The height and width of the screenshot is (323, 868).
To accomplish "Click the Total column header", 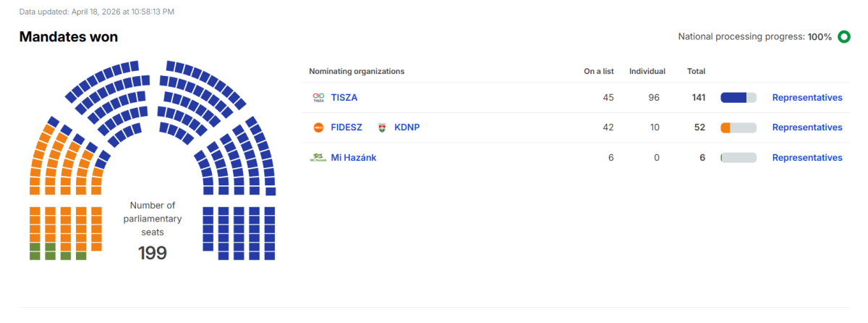I will [696, 71].
